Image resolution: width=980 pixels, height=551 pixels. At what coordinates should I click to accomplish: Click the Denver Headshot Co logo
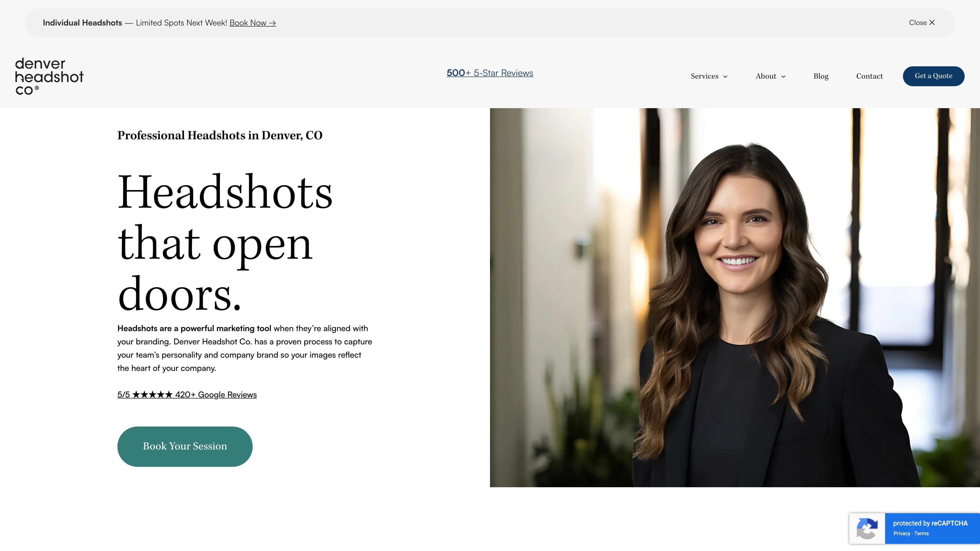[49, 76]
